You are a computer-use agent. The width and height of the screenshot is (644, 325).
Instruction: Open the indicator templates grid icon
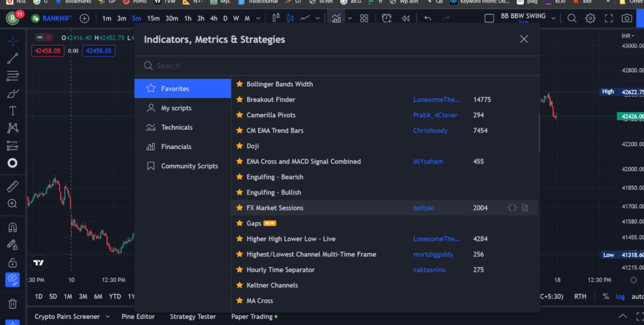click(x=364, y=18)
